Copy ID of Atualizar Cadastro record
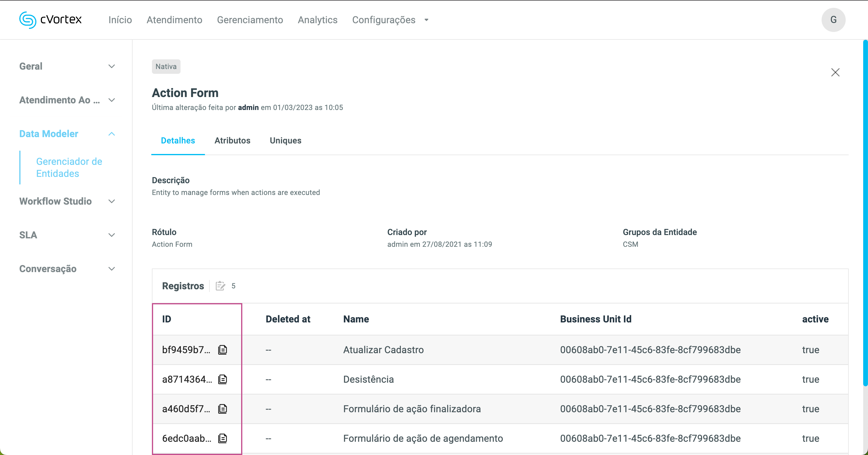Image resolution: width=868 pixels, height=455 pixels. tap(222, 350)
